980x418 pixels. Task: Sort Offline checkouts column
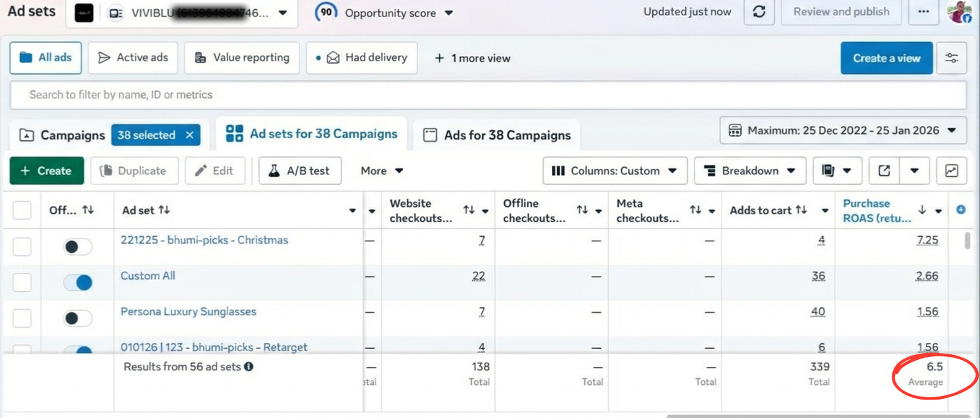pyautogui.click(x=582, y=210)
